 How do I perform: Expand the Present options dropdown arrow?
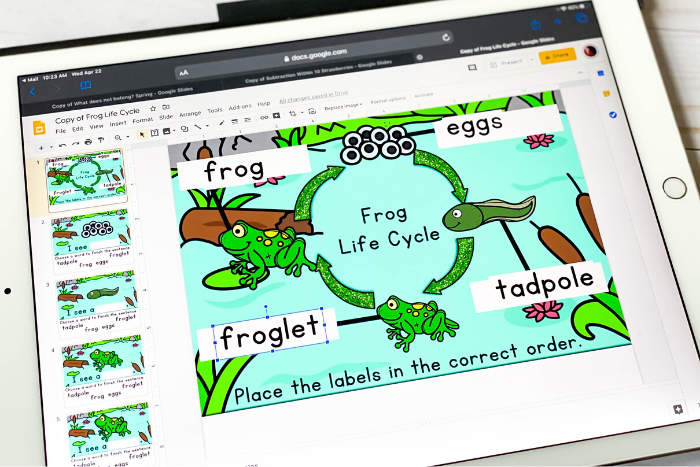click(x=531, y=59)
